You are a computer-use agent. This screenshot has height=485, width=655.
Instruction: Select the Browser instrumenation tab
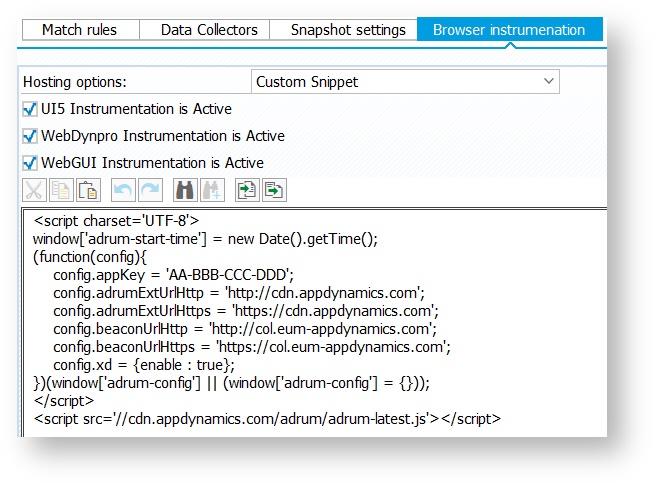(510, 29)
